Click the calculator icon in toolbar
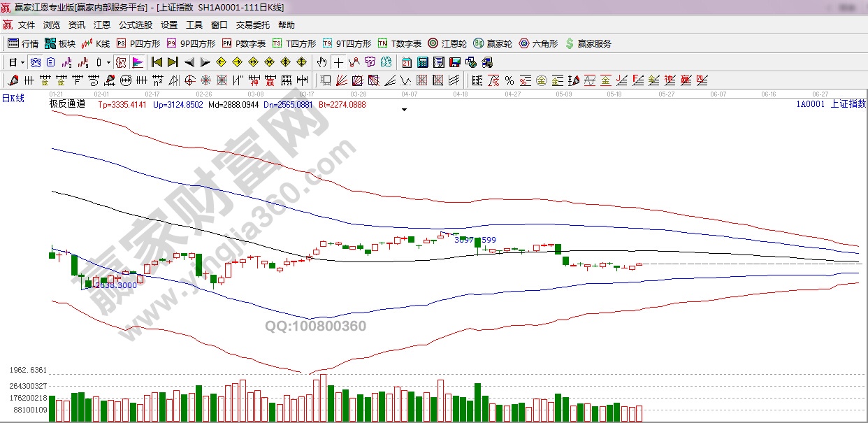 pos(423,62)
